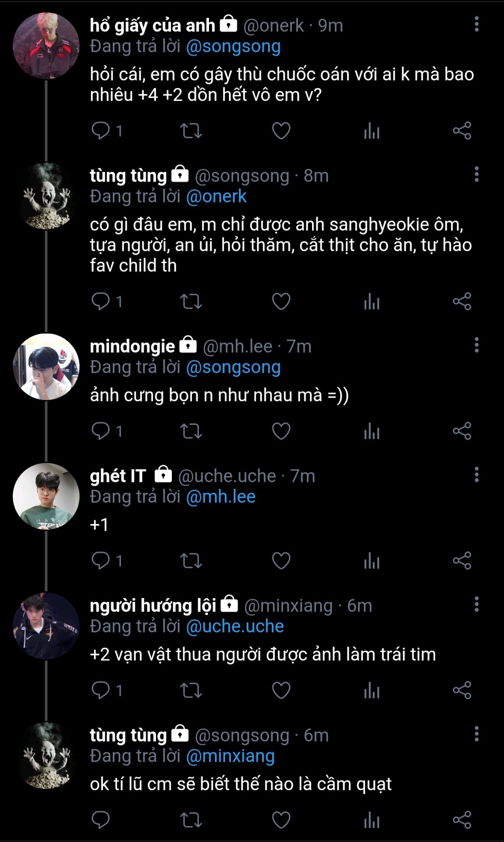Like the mindongie tweet
The width and height of the screenshot is (504, 842).
point(281,431)
